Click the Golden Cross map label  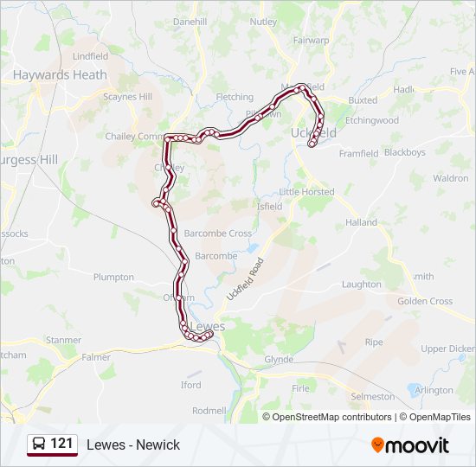425,301
